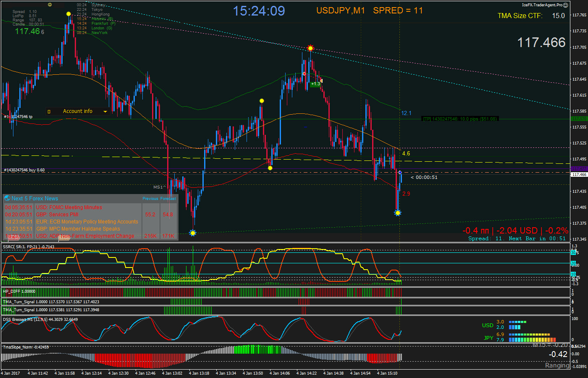Click the green +1.3 closed trade profit label
Image resolution: width=588 pixels, height=378 pixels.
click(315, 84)
